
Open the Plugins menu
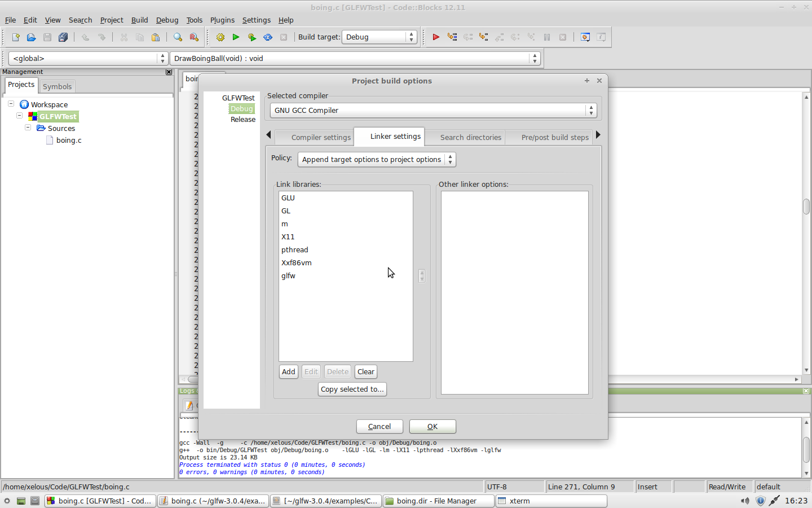point(222,20)
